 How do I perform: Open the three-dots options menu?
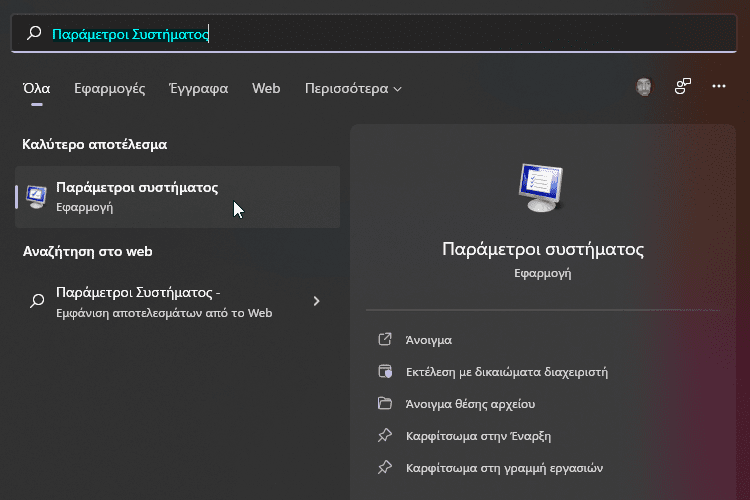718,86
